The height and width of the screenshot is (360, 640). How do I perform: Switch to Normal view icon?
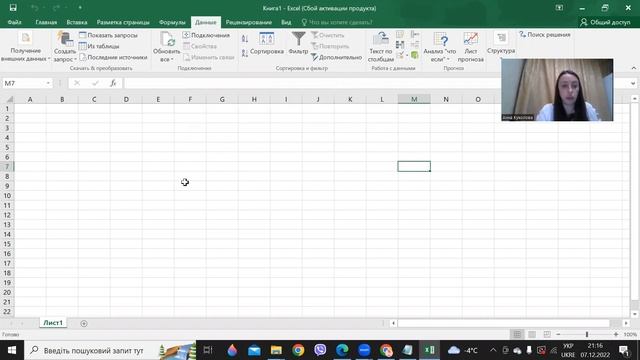[517, 334]
